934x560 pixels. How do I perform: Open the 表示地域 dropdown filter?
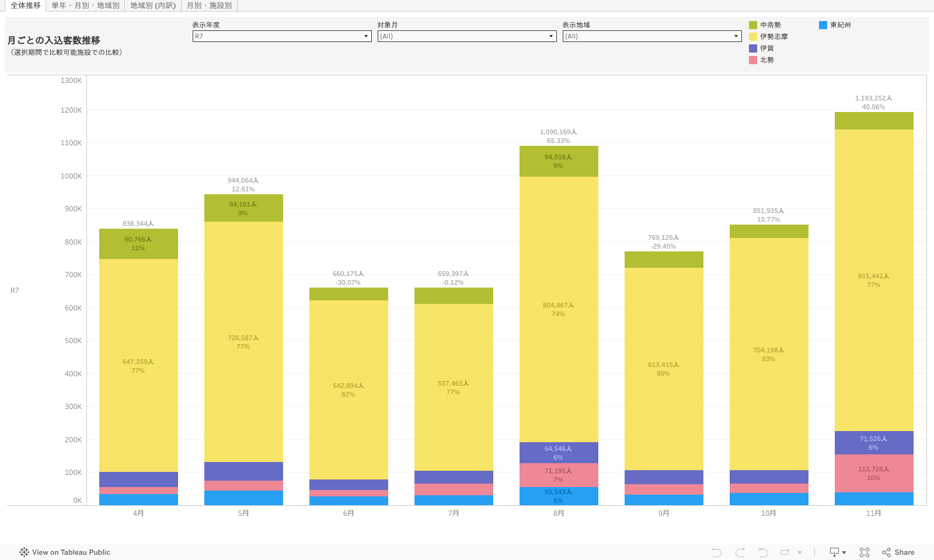pos(651,36)
